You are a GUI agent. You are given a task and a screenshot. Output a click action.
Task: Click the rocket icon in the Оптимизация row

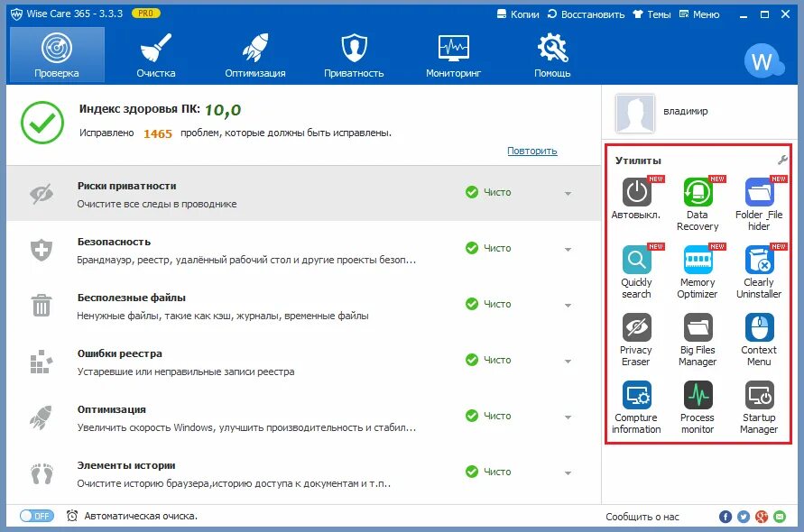(x=42, y=417)
